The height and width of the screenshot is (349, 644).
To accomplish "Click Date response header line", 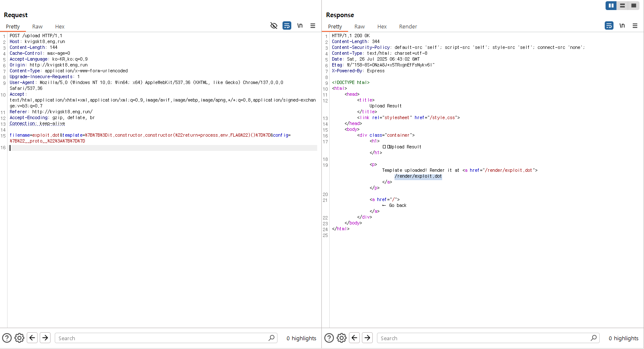I will [x=376, y=59].
